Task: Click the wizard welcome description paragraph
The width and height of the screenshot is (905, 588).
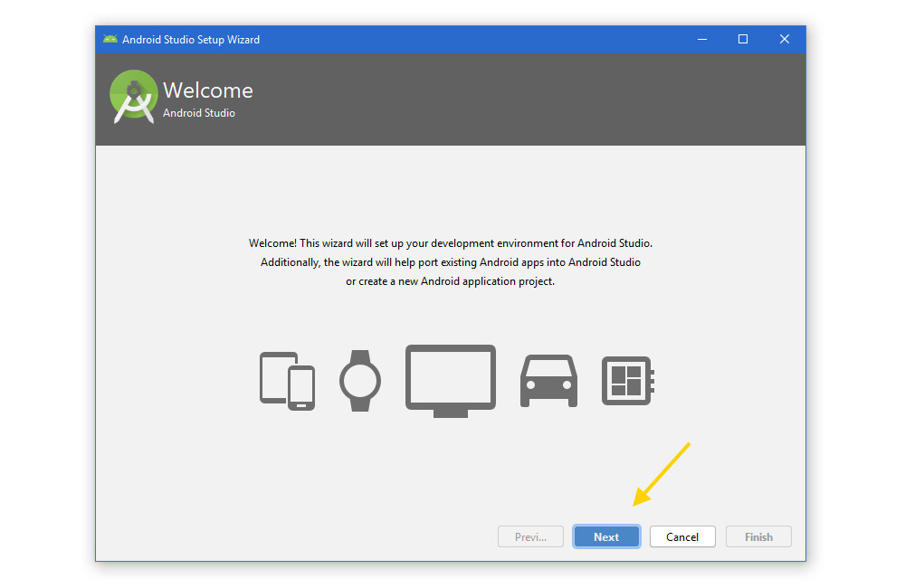Action: 450,261
